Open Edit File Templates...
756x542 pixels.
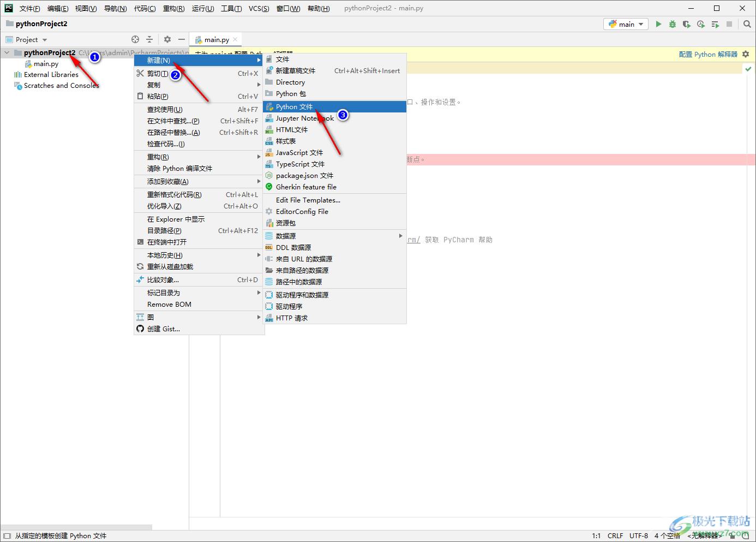(x=335, y=200)
